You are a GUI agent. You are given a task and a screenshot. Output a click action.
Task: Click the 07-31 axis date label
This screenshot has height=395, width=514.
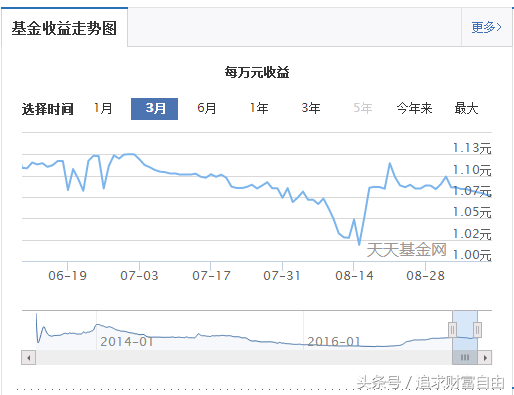tap(282, 276)
